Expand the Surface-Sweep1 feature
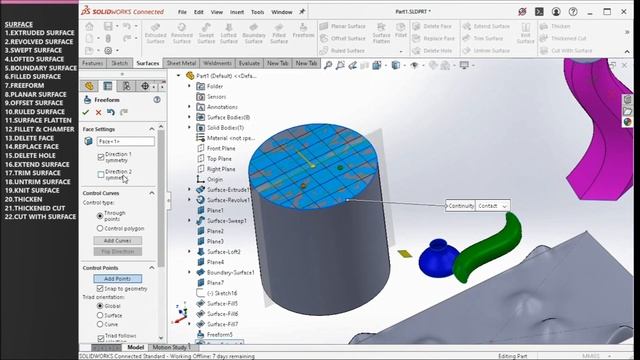Image resolution: width=640 pixels, height=360 pixels. (189, 220)
